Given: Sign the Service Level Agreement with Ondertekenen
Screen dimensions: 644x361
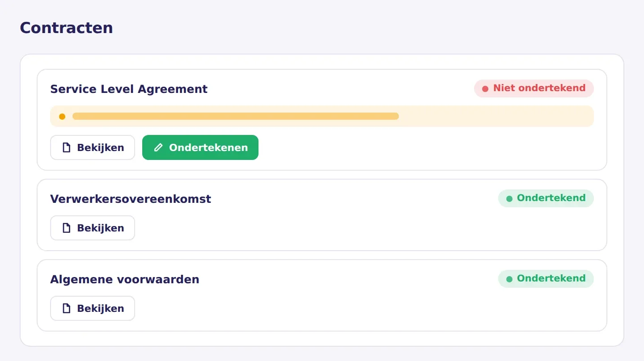Looking at the screenshot, I should (x=200, y=147).
